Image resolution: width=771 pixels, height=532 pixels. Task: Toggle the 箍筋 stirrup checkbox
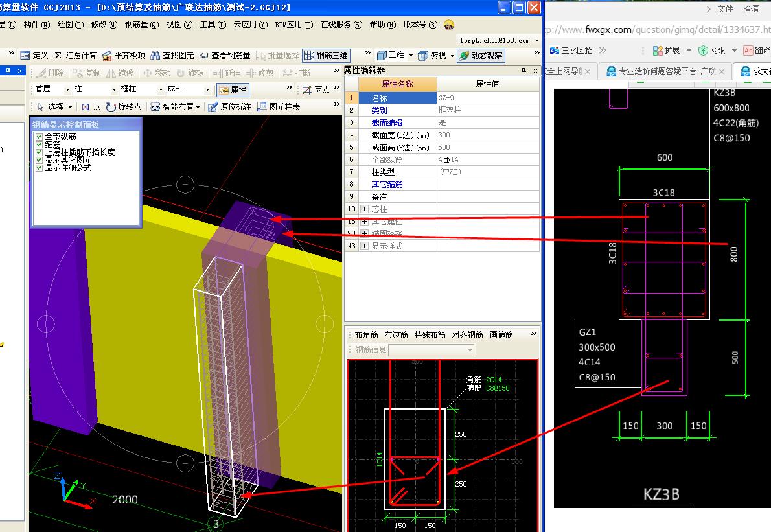tap(39, 144)
